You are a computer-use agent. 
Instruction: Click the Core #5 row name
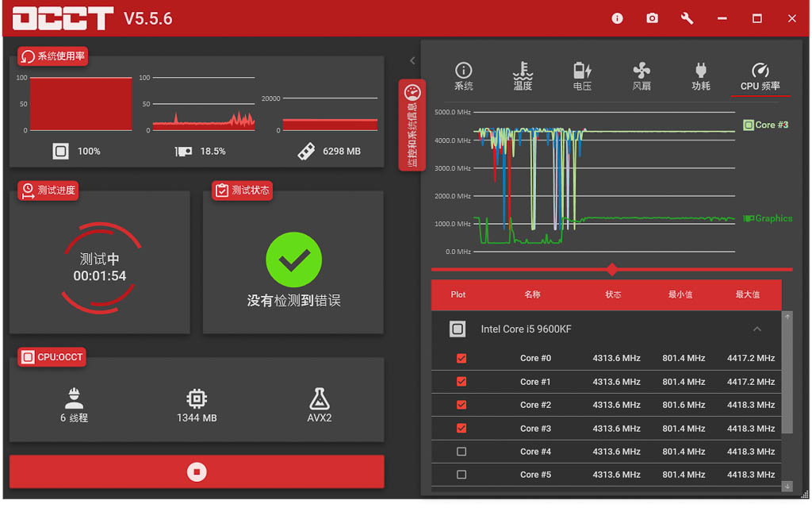click(535, 475)
